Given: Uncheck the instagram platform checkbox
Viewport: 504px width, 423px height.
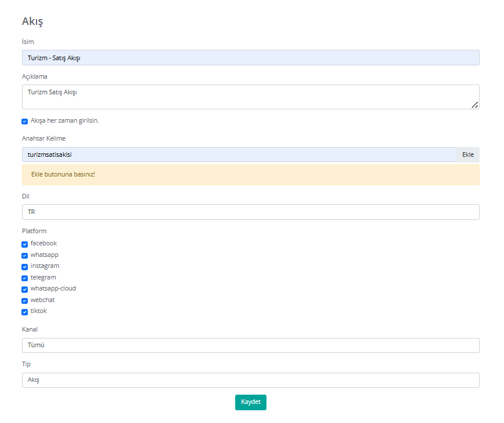Looking at the screenshot, I should 25,267.
